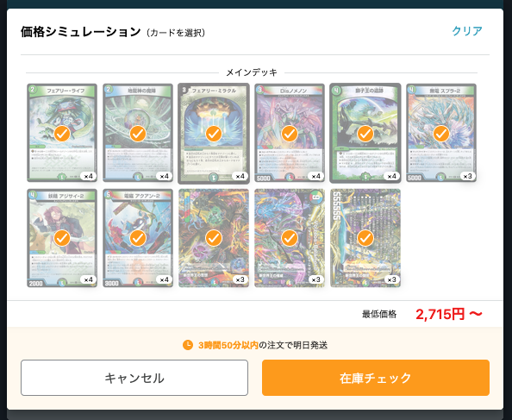The height and width of the screenshot is (420, 512).
Task: Click the キャンセル button
Action: [x=134, y=378]
